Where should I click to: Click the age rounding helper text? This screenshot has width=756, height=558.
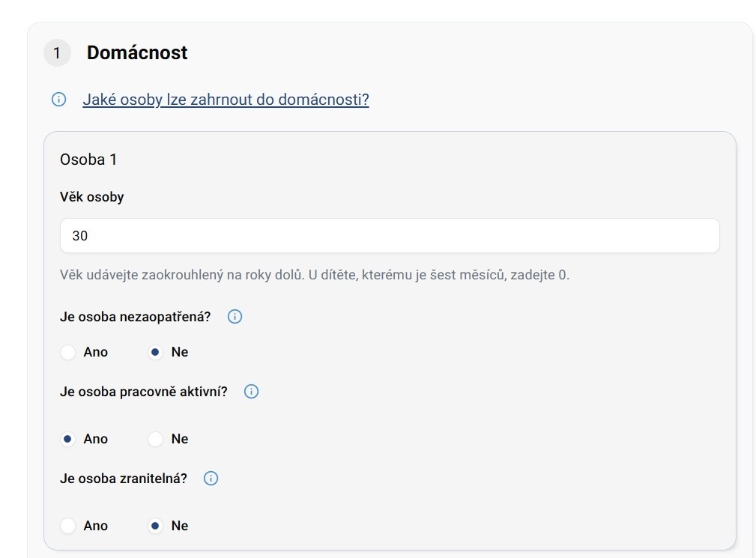click(x=315, y=275)
